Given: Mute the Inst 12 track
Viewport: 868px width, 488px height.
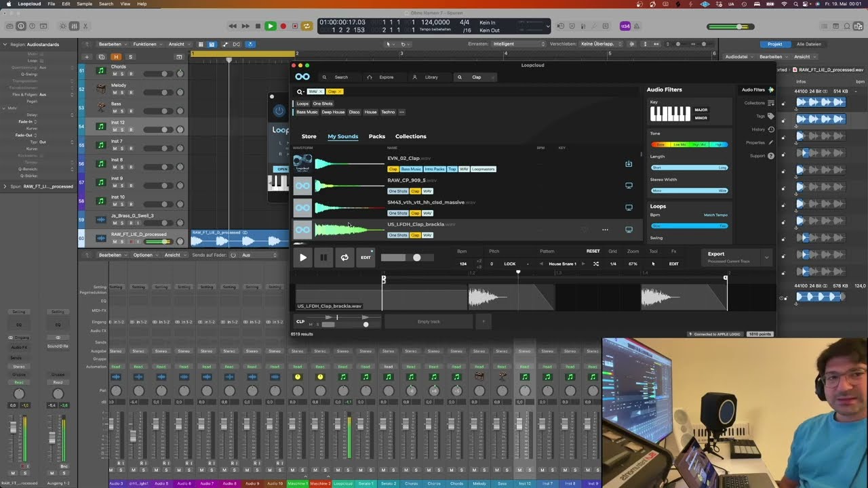Looking at the screenshot, I should (115, 129).
